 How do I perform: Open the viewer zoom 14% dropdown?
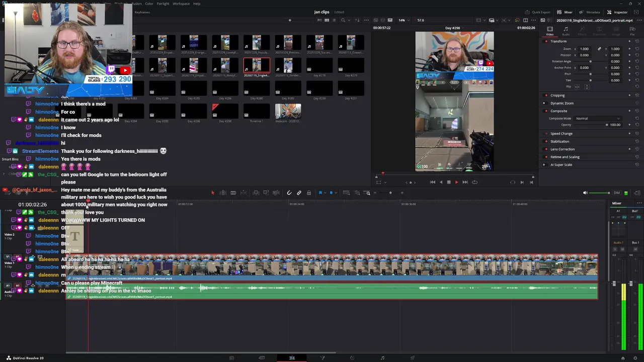[404, 20]
